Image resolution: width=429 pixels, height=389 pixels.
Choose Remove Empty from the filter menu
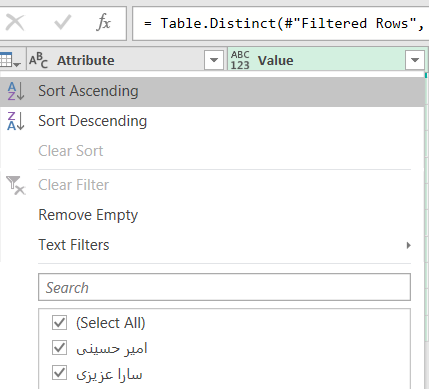[x=212, y=215]
